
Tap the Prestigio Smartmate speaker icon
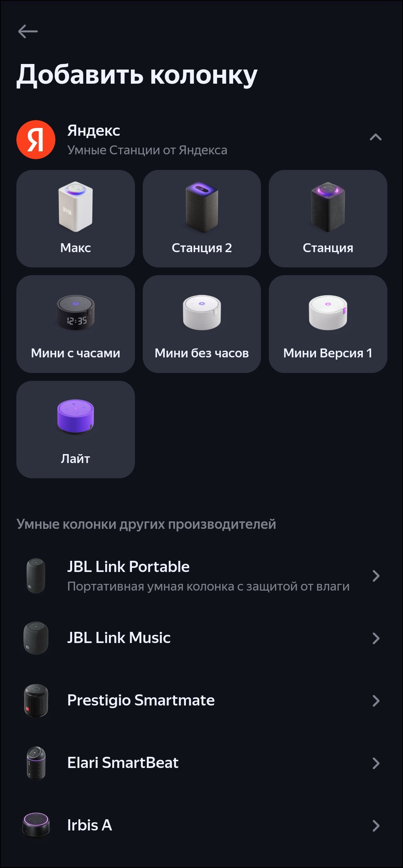[36, 700]
